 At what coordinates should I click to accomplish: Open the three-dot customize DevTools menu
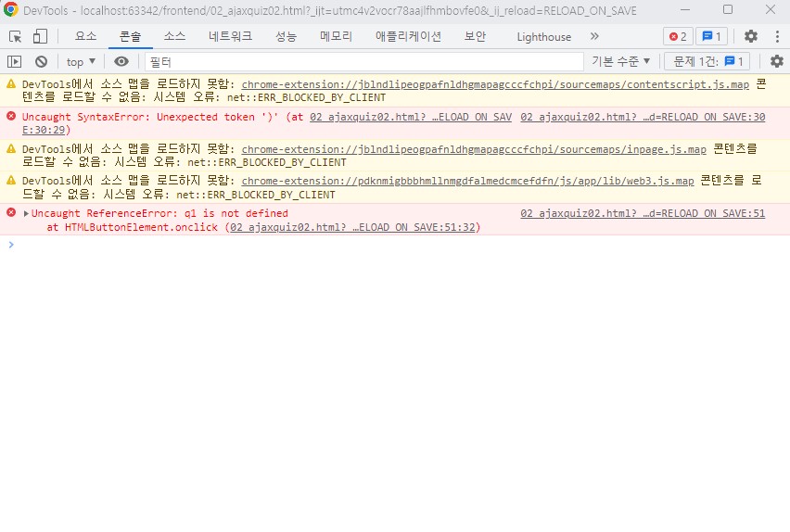tap(777, 36)
